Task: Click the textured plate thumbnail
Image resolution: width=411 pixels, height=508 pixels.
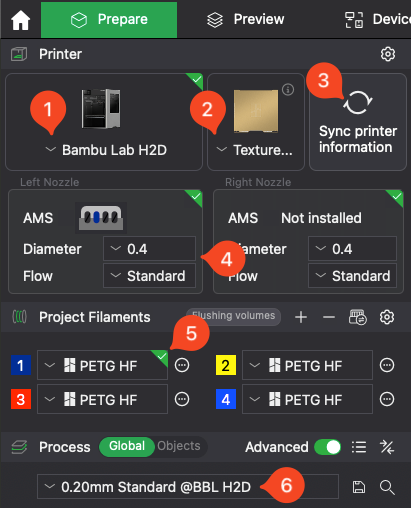Action: 256,111
